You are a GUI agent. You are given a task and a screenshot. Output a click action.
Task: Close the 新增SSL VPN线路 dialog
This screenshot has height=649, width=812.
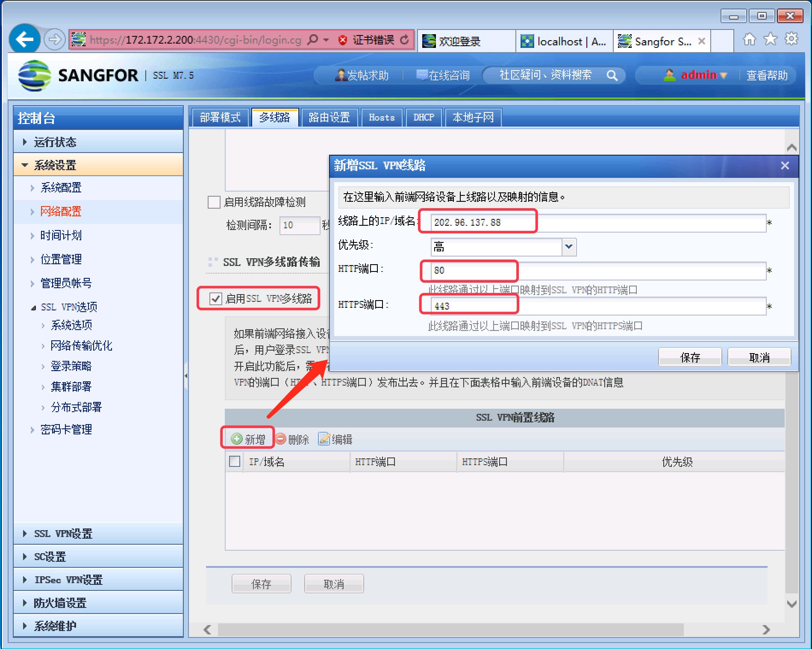[785, 165]
